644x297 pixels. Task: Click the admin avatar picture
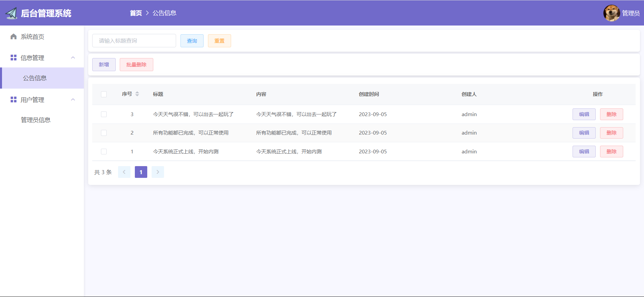tap(611, 13)
